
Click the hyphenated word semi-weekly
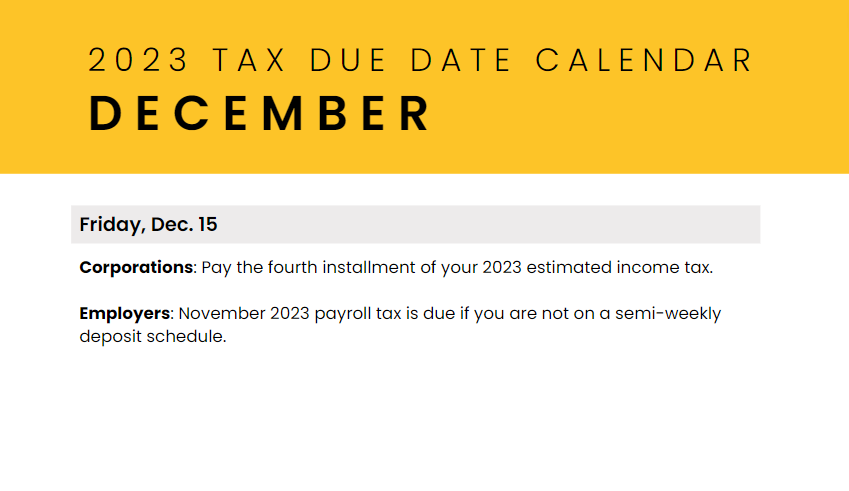(x=668, y=314)
